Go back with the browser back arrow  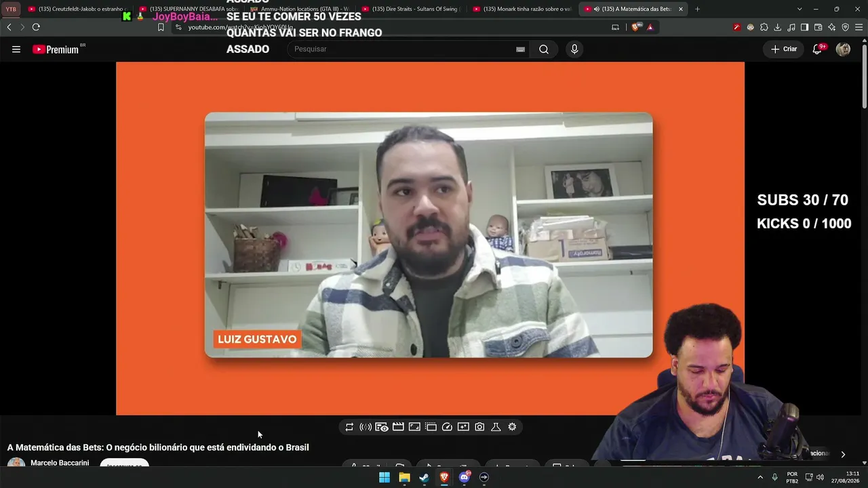coord(9,27)
